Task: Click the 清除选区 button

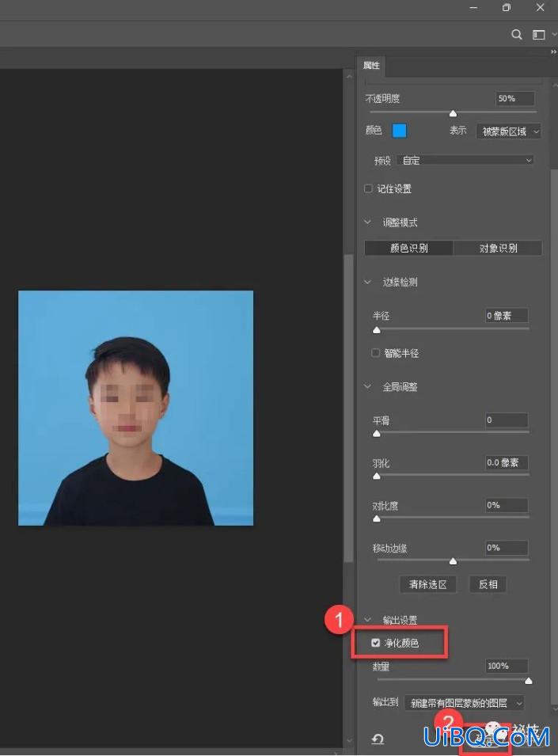Action: [428, 584]
